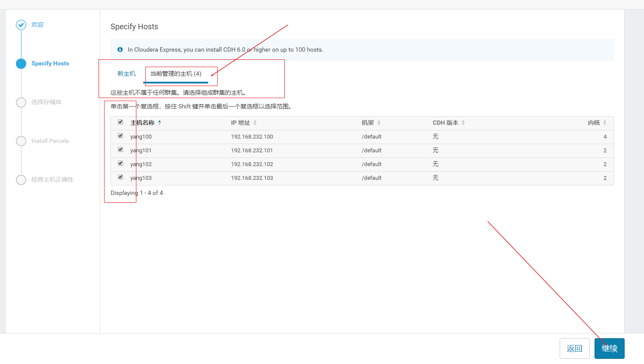
Task: Click the Install Parcels step circle
Action: 21,141
